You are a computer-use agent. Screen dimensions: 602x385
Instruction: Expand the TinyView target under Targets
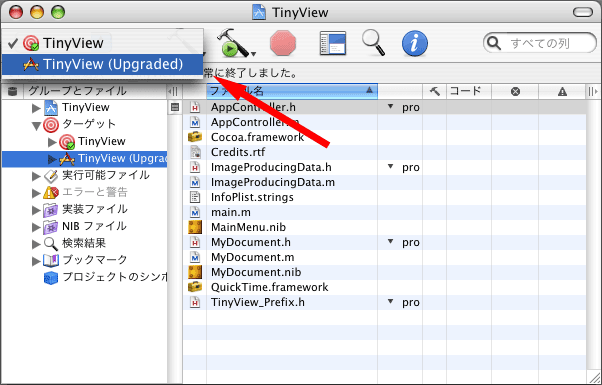pos(52,142)
